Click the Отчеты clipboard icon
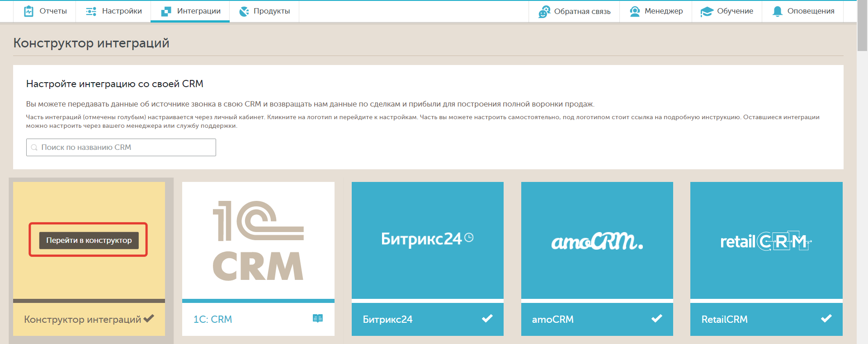The image size is (868, 344). click(x=28, y=11)
